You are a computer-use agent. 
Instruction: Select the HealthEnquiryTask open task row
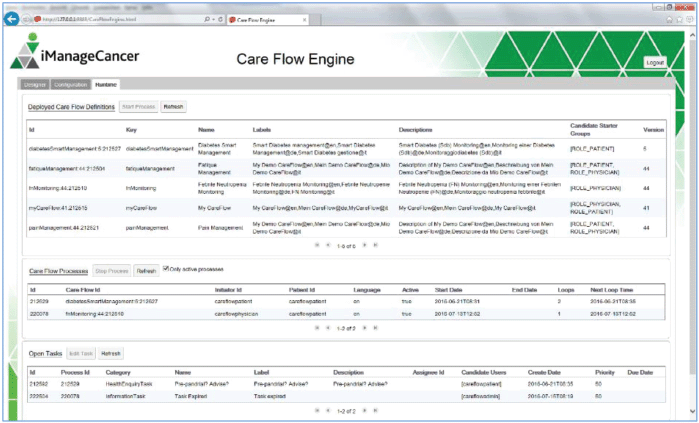point(346,384)
